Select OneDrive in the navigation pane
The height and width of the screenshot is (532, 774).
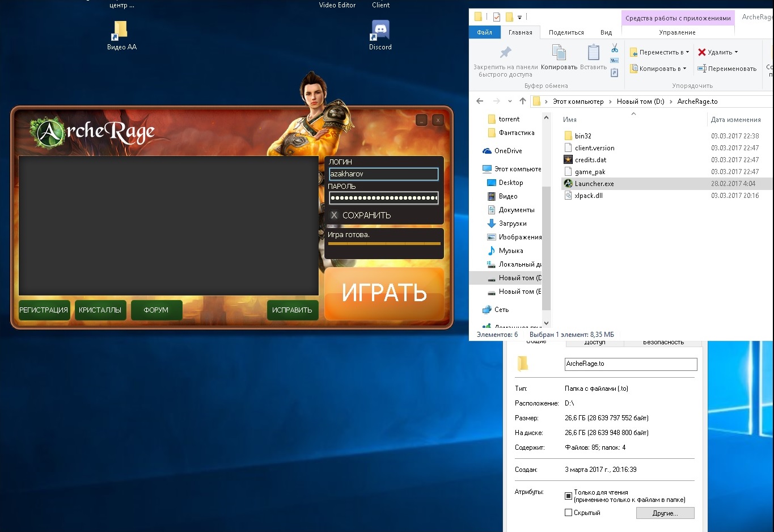(x=508, y=151)
